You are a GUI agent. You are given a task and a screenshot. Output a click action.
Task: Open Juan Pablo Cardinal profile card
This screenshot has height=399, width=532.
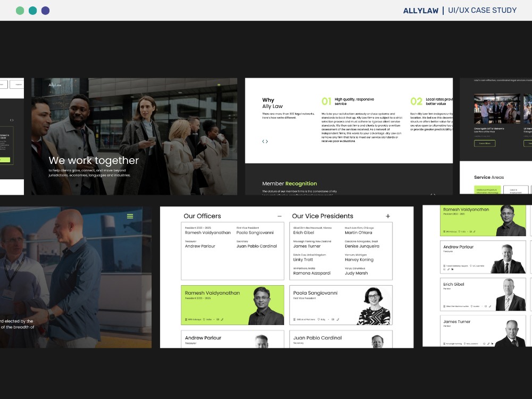(341, 339)
